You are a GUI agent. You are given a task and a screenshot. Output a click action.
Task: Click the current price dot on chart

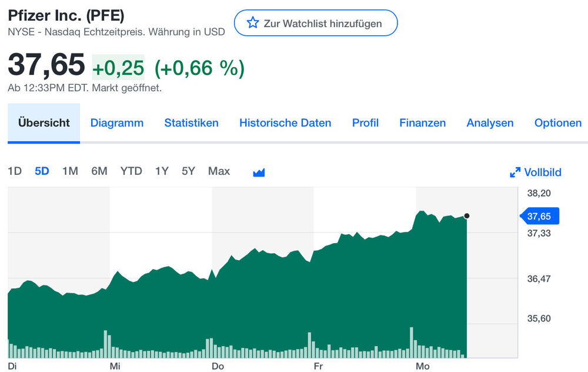coord(467,216)
